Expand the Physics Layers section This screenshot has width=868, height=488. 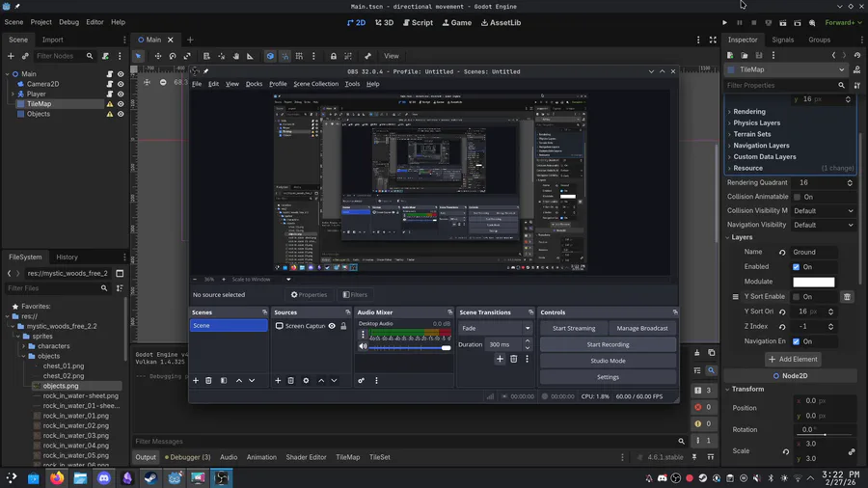pyautogui.click(x=756, y=123)
